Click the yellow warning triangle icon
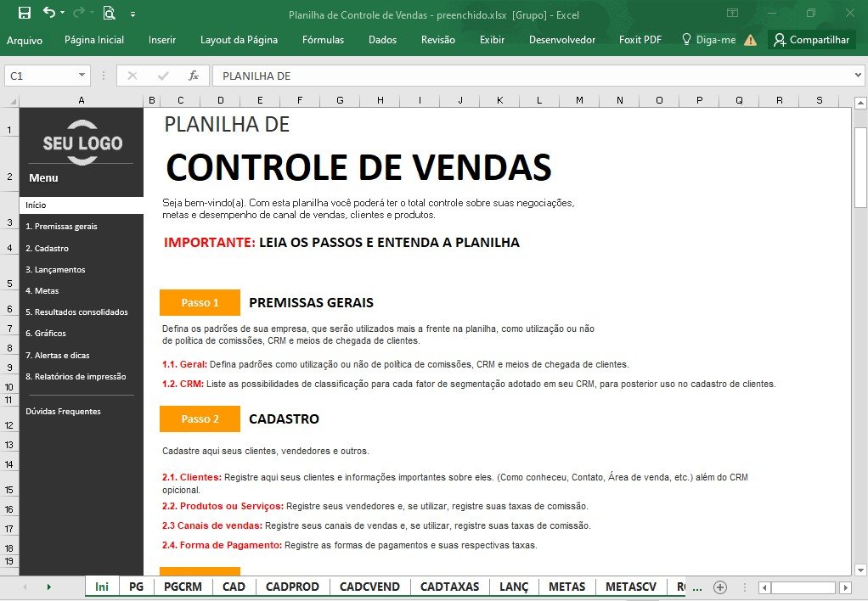The image size is (868, 601). coord(750,40)
